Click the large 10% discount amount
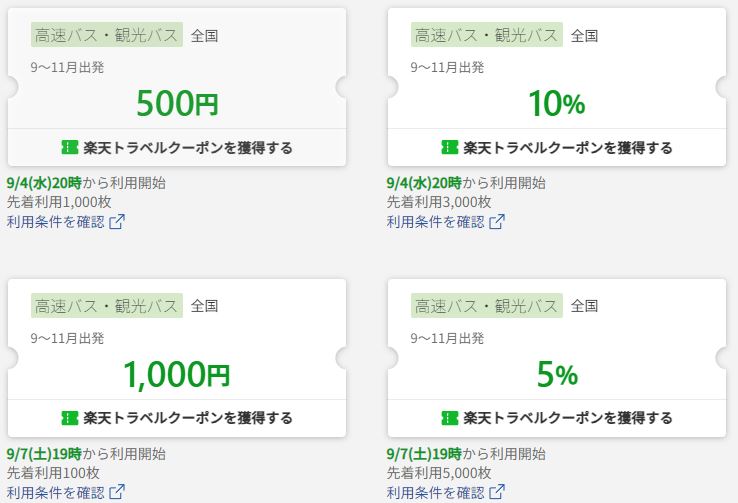 pyautogui.click(x=557, y=103)
